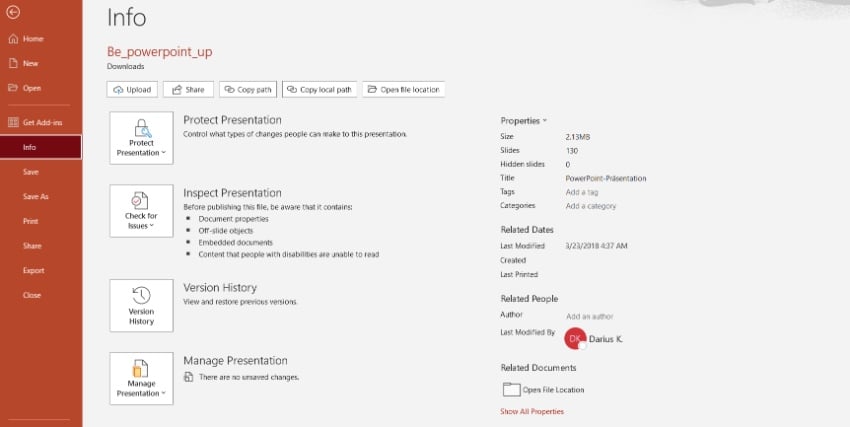Click the Add a tag field
This screenshot has width=850, height=427.
tap(582, 192)
